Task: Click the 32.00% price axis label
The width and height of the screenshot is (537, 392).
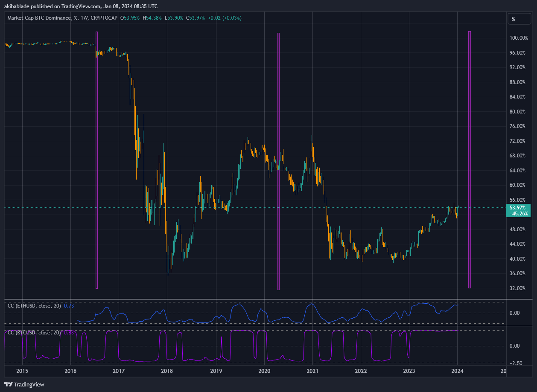Action: (x=517, y=288)
